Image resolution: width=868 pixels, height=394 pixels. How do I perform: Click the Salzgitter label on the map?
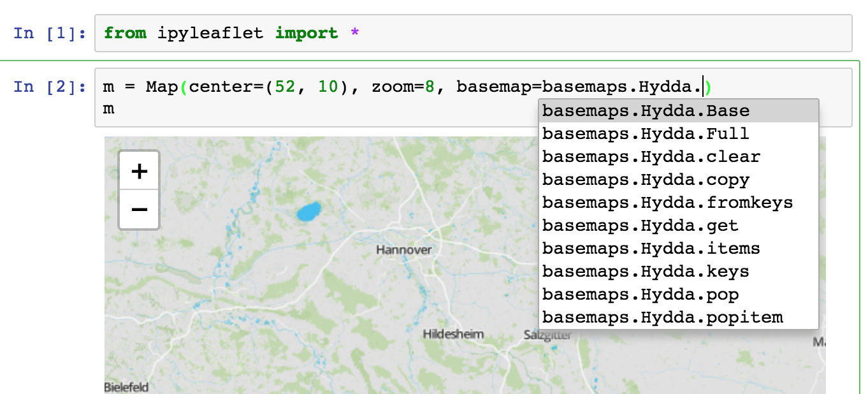[549, 333]
